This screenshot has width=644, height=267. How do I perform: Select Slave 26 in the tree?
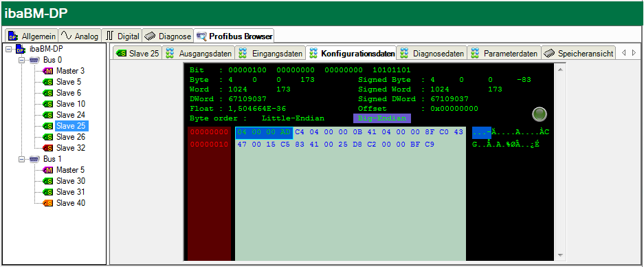click(x=71, y=136)
